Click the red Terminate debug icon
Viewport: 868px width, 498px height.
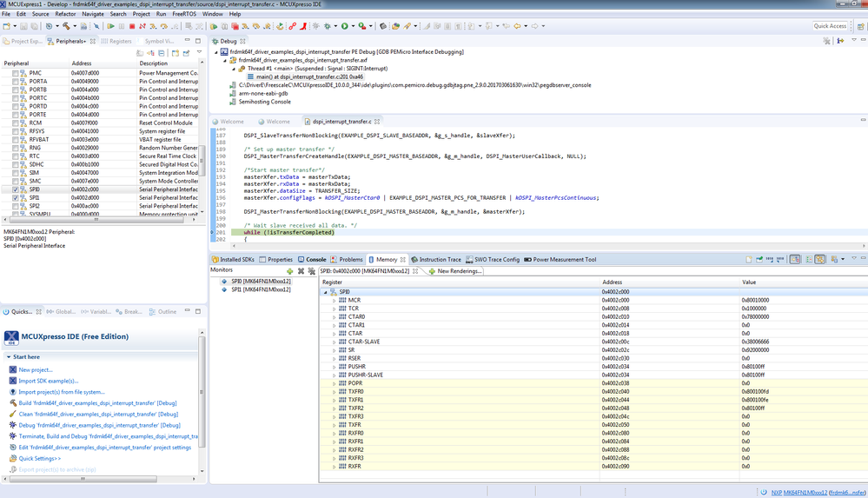pyautogui.click(x=132, y=26)
